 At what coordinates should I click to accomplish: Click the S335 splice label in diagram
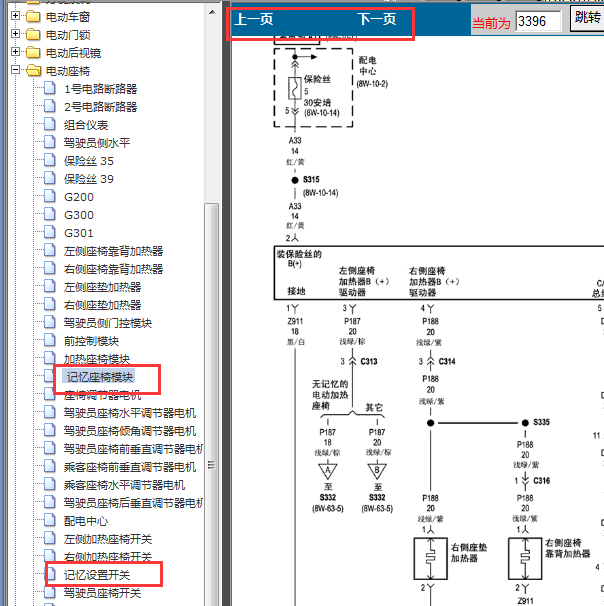coord(541,422)
